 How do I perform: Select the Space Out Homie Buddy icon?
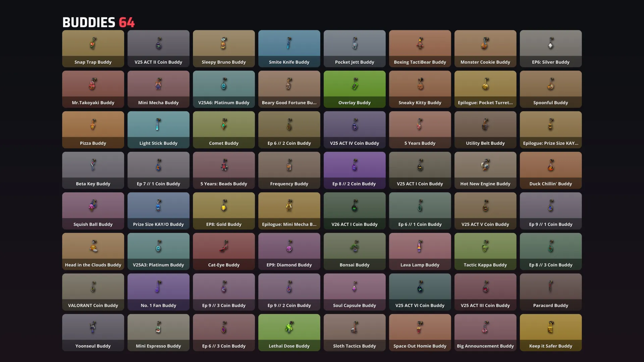pos(420,327)
